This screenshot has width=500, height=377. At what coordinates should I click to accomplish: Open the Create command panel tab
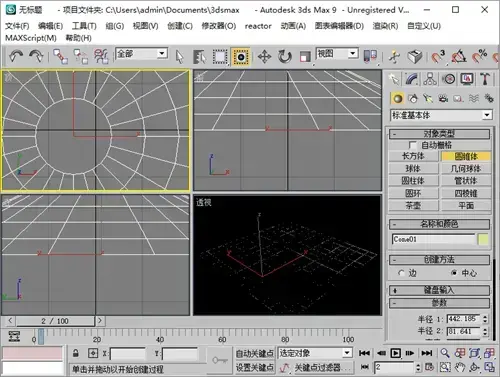point(394,79)
